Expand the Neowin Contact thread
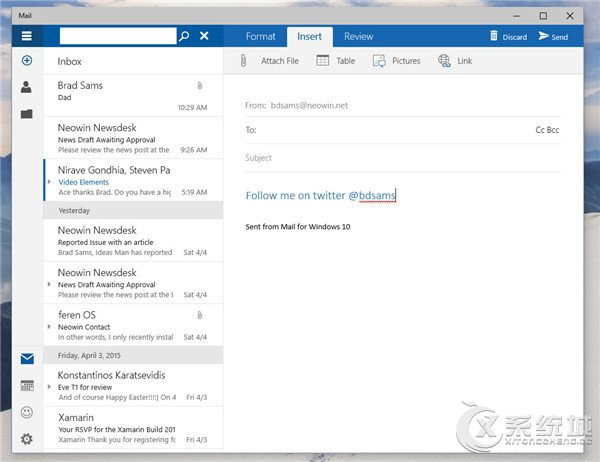600x462 pixels. coord(49,327)
